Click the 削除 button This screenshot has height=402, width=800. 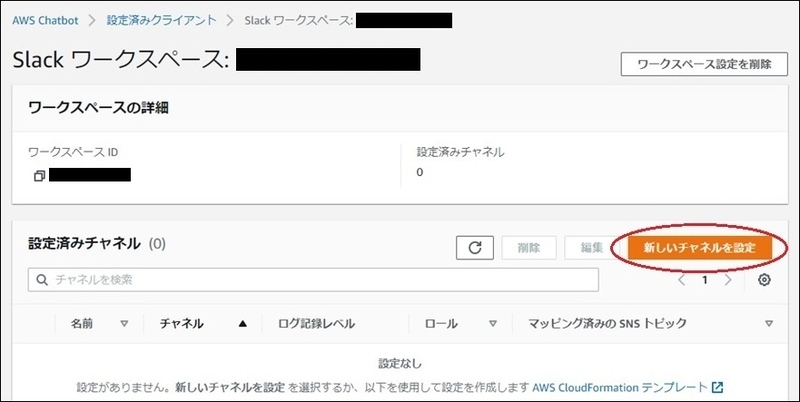coord(529,248)
